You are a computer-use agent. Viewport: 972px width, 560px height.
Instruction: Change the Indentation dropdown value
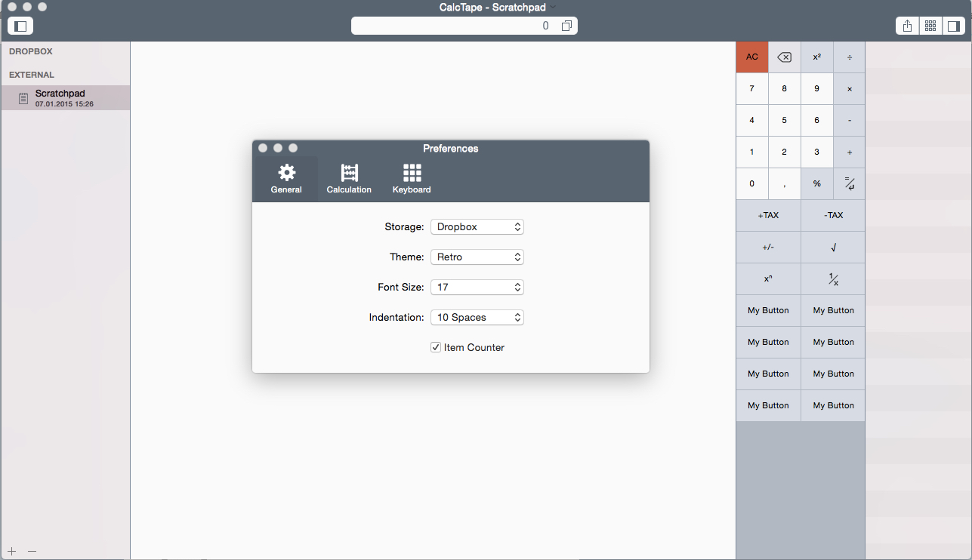coord(477,317)
